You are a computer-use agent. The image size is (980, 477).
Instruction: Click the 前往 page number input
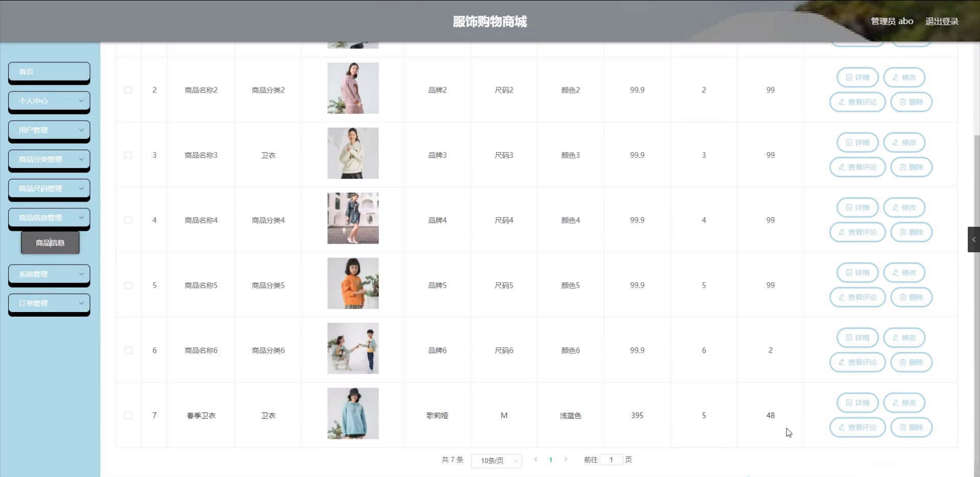coord(611,460)
